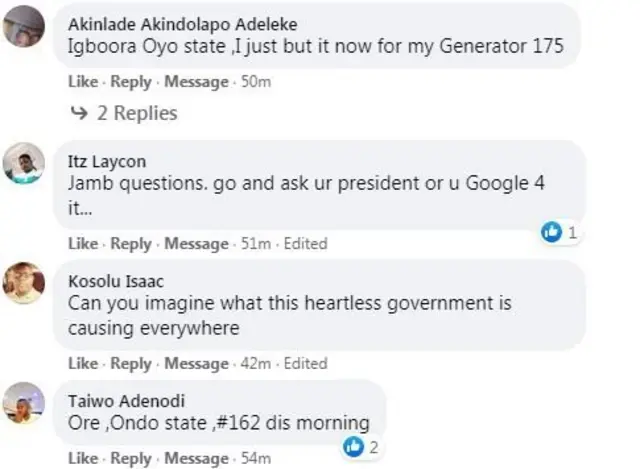The image size is (640, 469).
Task: Like Taiwo Adenodi's Ondo state comment
Action: [83, 458]
